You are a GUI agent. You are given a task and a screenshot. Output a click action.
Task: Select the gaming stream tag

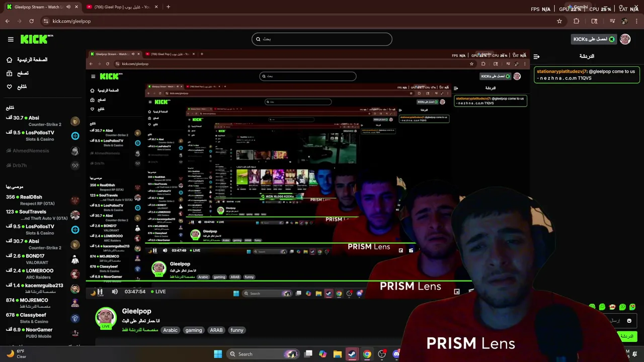[x=194, y=330]
